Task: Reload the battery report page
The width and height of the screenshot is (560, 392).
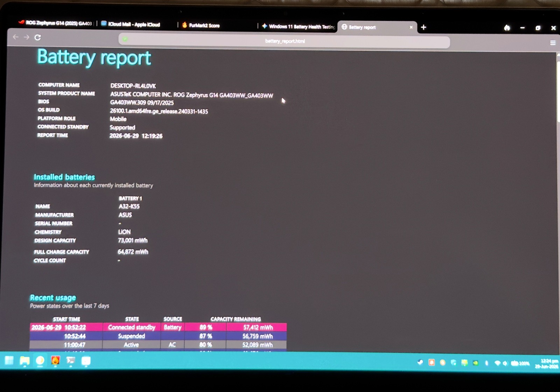Action: click(38, 37)
